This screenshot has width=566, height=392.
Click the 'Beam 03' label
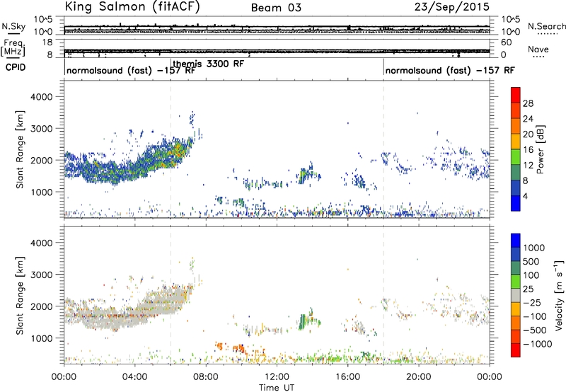276,8
